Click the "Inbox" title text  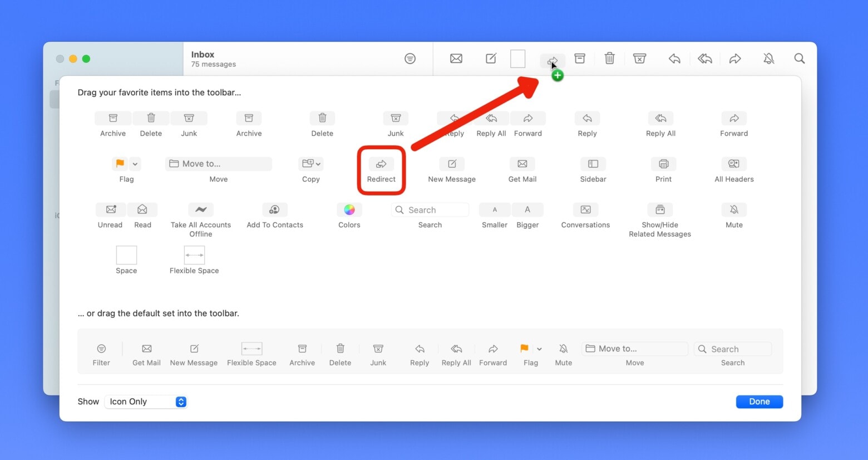point(203,55)
